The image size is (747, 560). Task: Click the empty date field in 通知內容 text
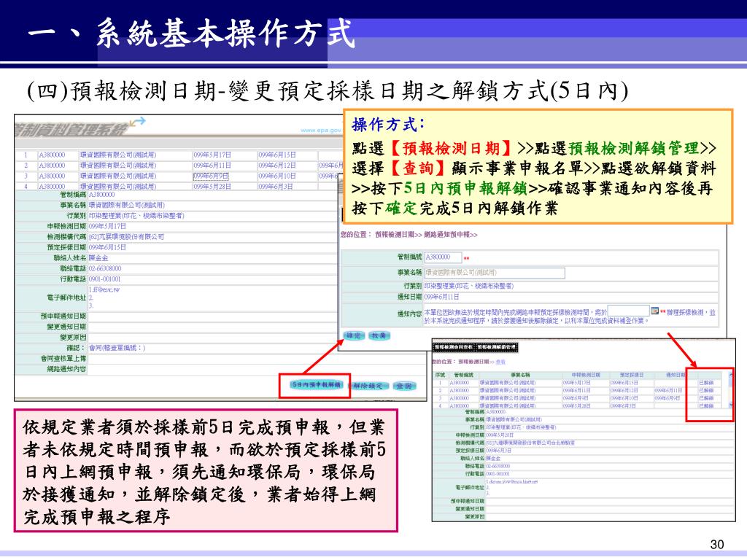[628, 311]
